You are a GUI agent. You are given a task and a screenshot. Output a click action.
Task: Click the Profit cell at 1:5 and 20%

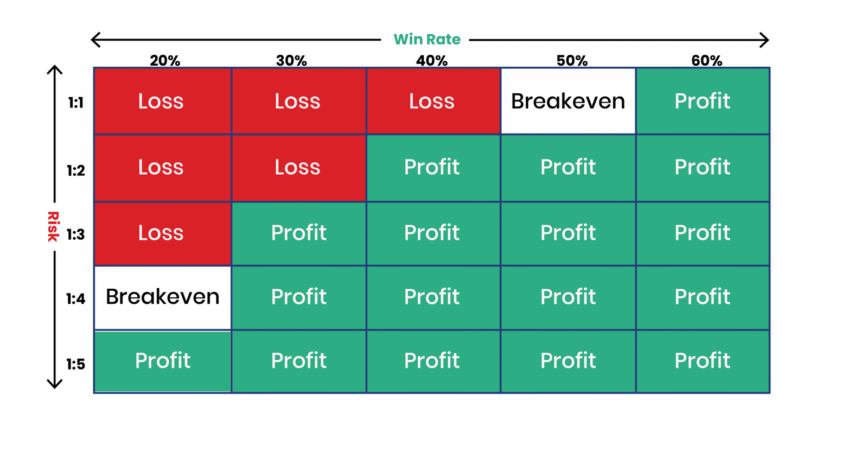(x=163, y=361)
